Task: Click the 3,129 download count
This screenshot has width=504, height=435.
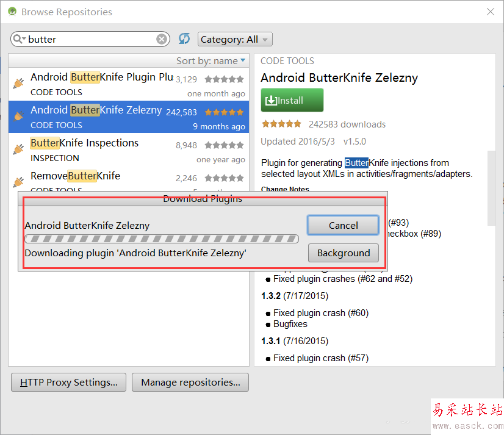Action: (x=186, y=79)
